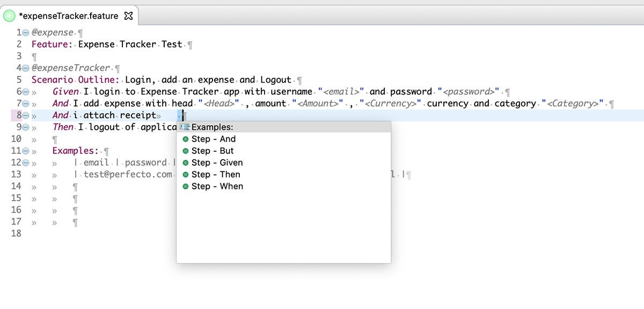
Task: Collapse fold marker on line 12
Action: [x=25, y=163]
